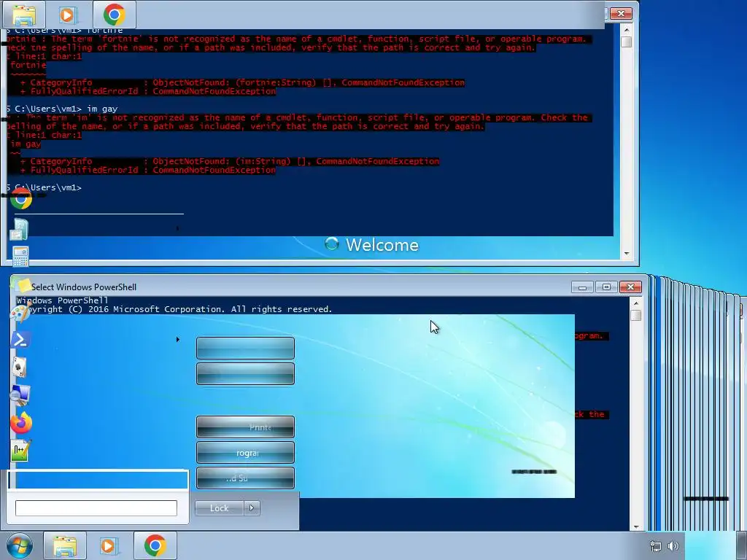The height and width of the screenshot is (560, 747).
Task: Minimize the Select Windows PowerShell window
Action: click(582, 287)
